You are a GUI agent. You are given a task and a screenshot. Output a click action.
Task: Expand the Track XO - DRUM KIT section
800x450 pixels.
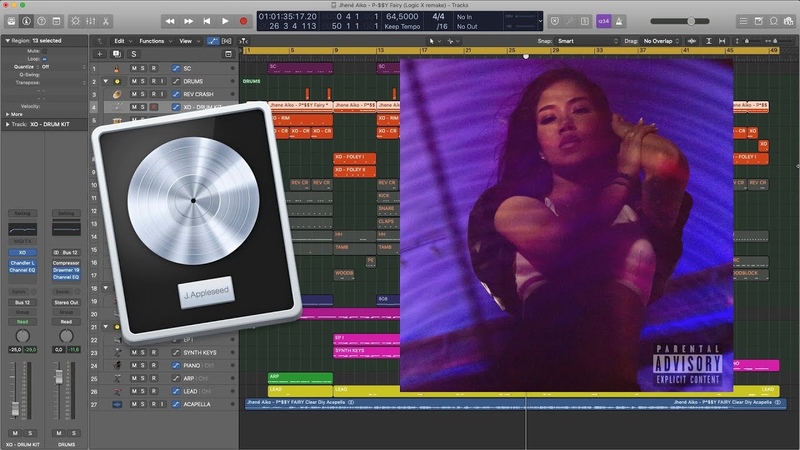pos(7,124)
